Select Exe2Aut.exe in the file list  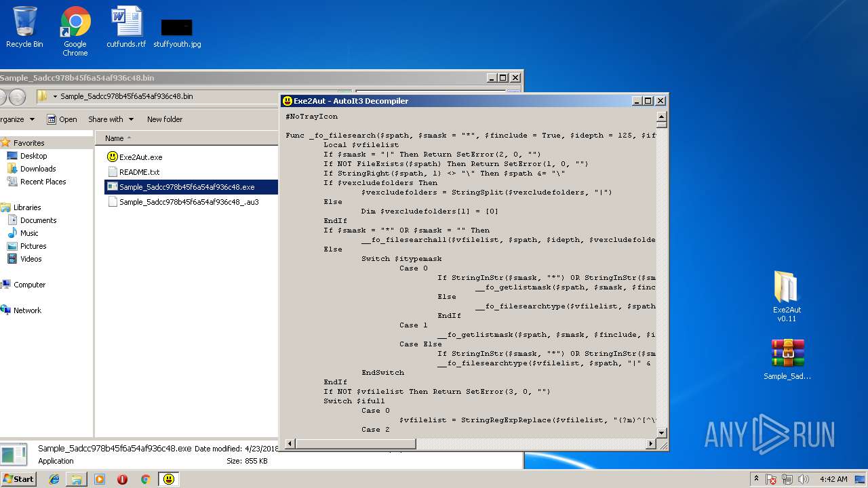pos(134,157)
